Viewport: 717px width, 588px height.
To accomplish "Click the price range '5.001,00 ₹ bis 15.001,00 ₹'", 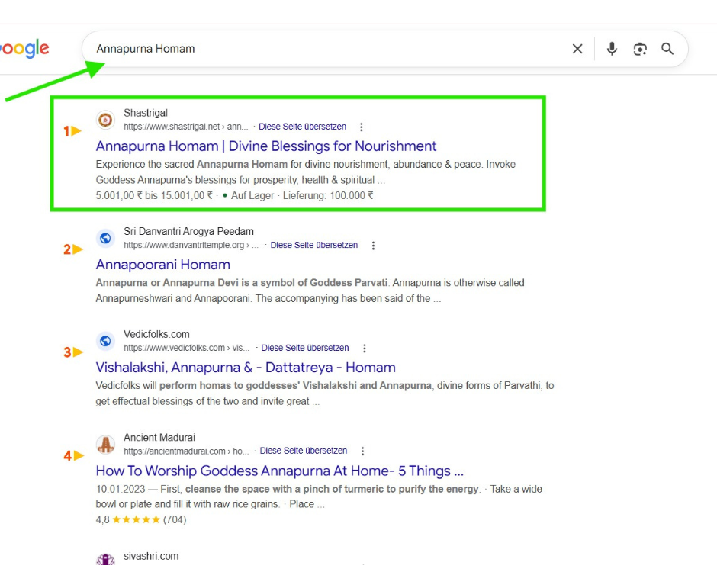I will pos(154,196).
